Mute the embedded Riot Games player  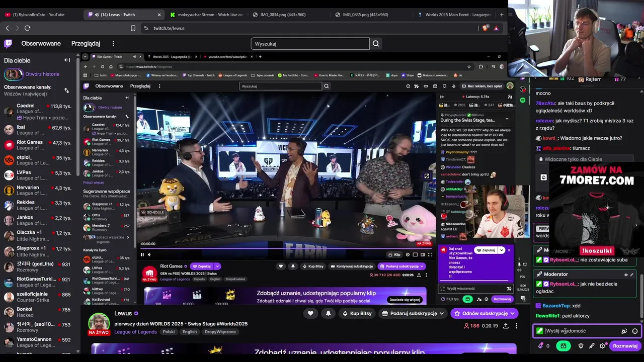point(149,254)
